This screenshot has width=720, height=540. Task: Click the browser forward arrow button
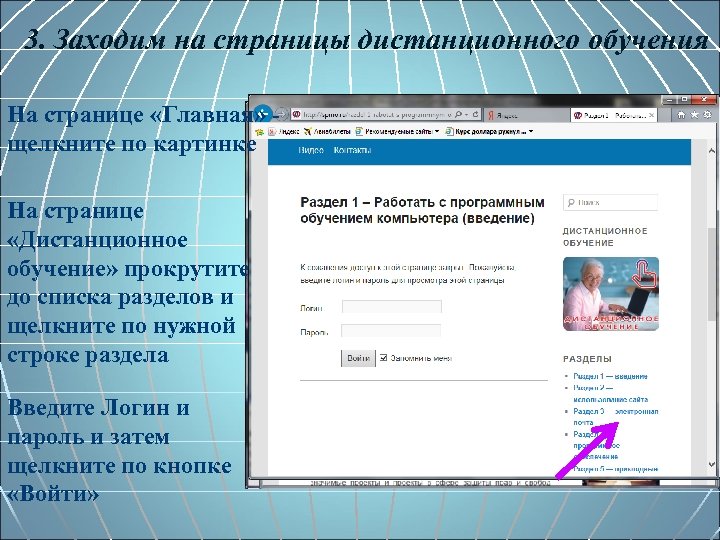click(x=281, y=114)
